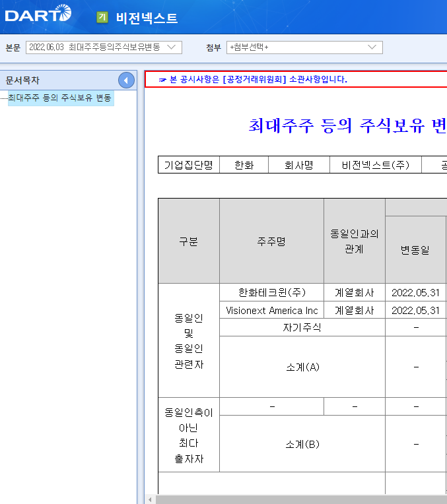Collapse the 문서목차 panel with arrow button
Image resolution: width=447 pixels, height=504 pixels.
click(x=126, y=80)
